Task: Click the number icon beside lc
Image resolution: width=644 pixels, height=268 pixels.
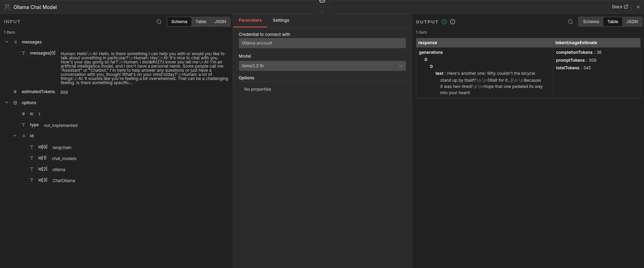Action: click(x=23, y=114)
